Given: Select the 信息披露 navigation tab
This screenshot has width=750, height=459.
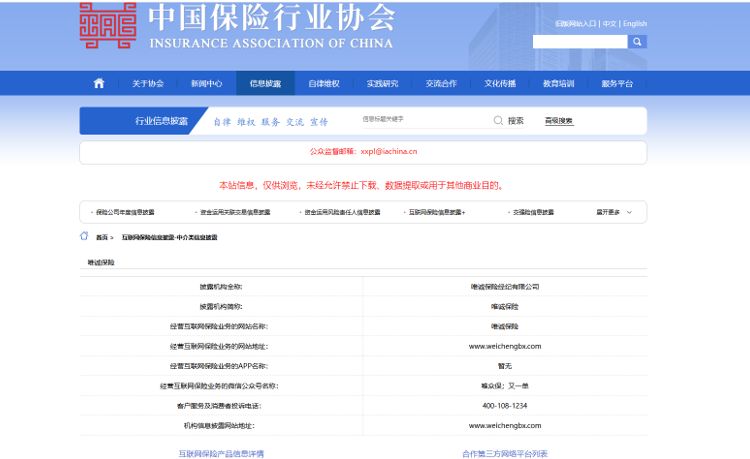Looking at the screenshot, I should (x=265, y=83).
